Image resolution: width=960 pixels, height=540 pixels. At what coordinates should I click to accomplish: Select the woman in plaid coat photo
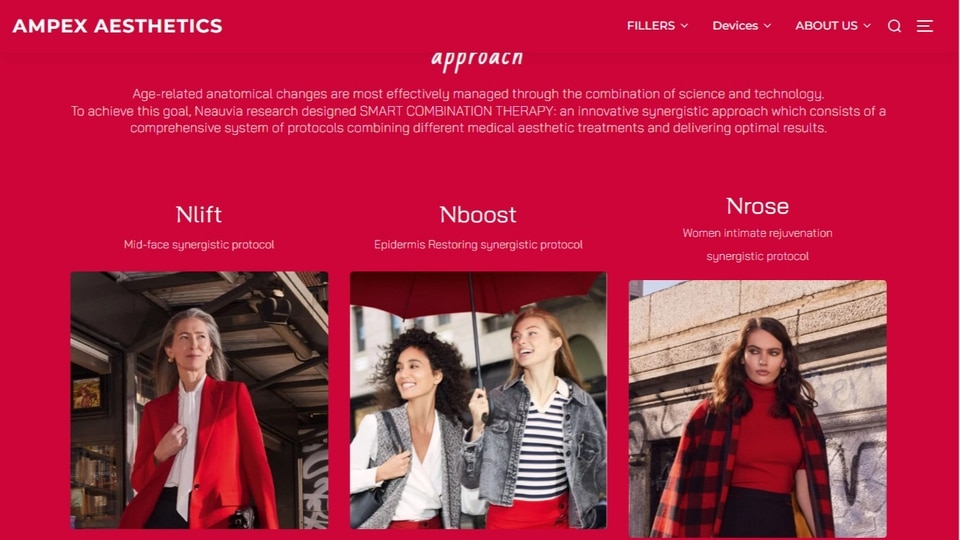click(x=757, y=408)
